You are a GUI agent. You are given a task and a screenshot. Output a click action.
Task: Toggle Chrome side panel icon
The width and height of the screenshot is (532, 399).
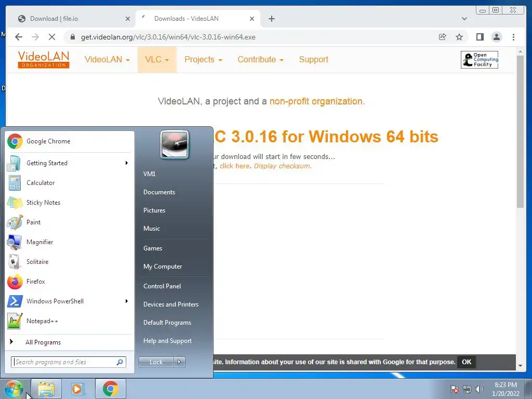[x=480, y=37]
